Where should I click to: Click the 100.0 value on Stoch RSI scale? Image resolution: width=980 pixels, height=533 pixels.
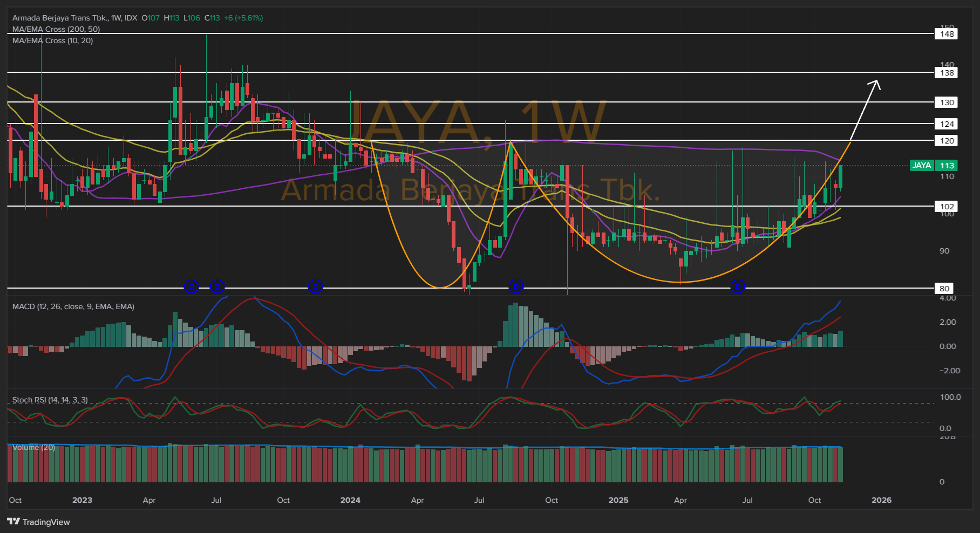click(x=950, y=397)
